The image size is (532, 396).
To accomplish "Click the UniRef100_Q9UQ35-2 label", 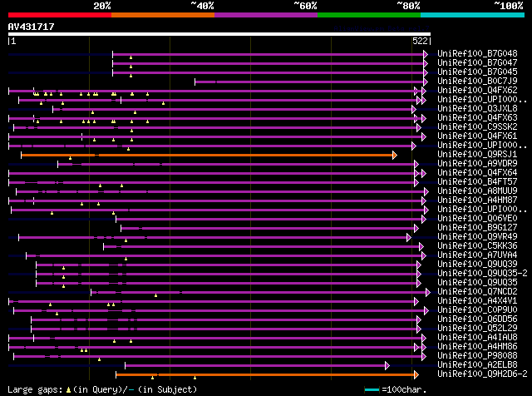I will point(482,274).
